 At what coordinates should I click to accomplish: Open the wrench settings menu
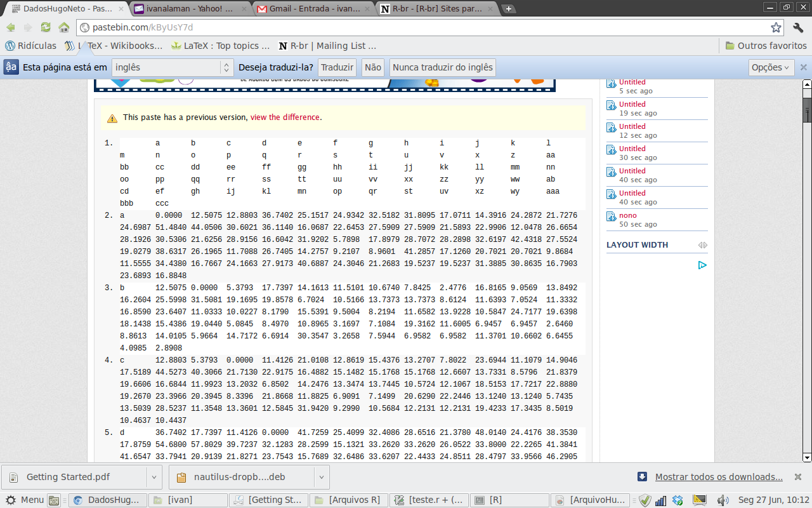[798, 27]
